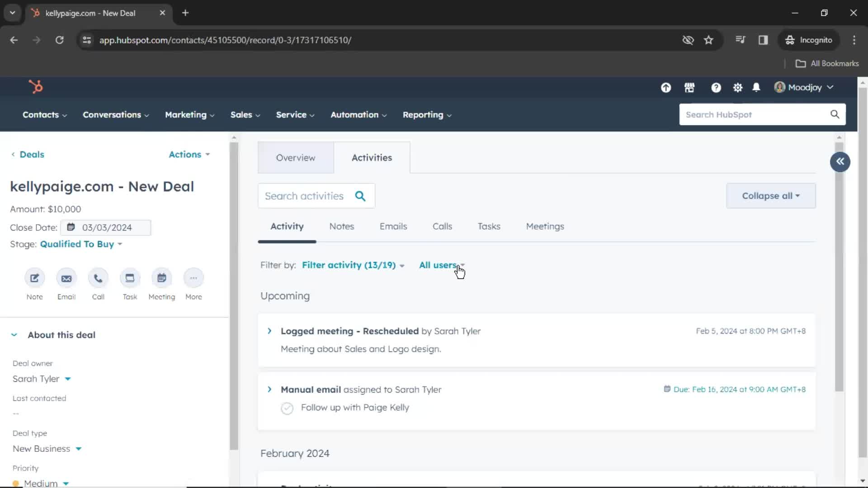
Task: Log a Call on this deal
Action: 98,278
